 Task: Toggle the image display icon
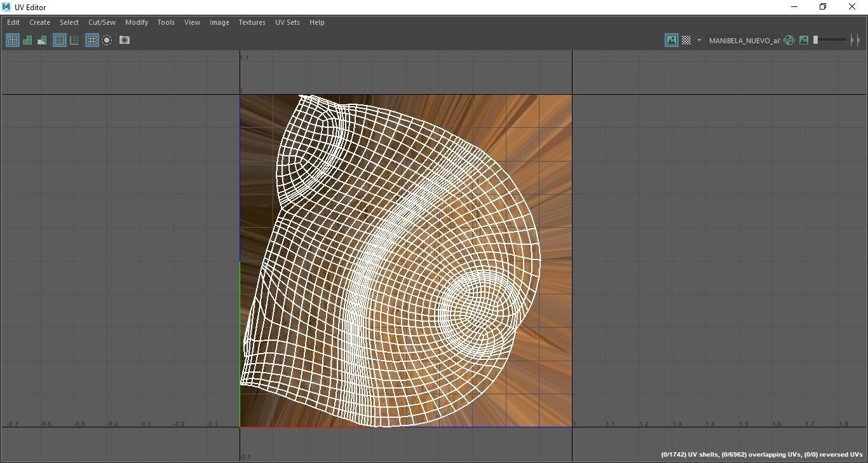672,40
